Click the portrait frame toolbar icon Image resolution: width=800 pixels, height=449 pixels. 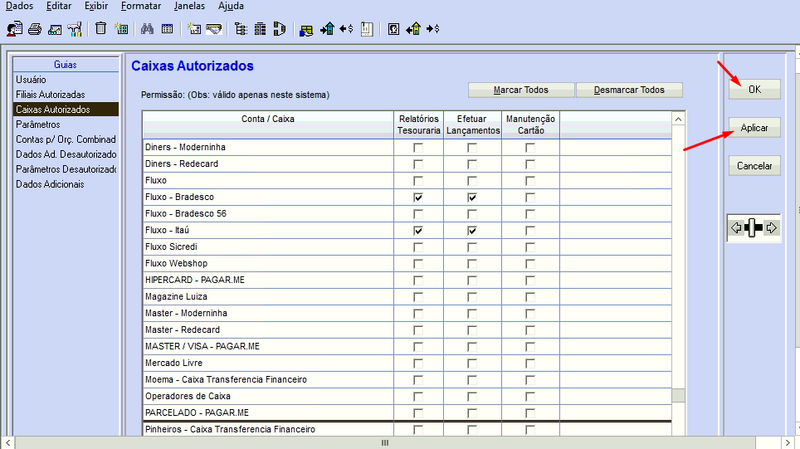[393, 29]
